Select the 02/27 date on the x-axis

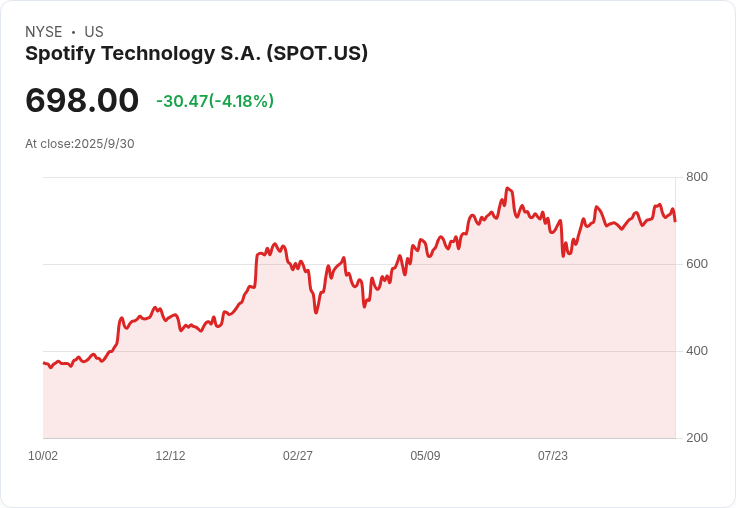(x=298, y=456)
